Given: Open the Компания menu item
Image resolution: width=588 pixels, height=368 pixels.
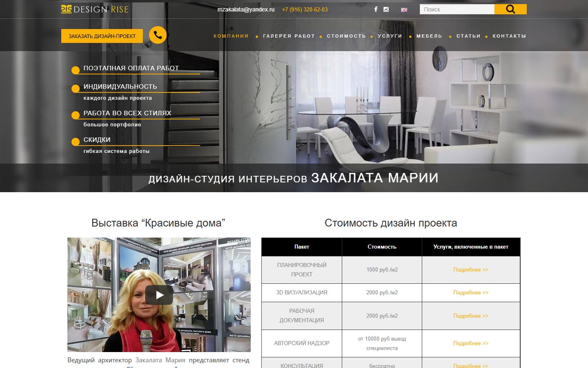Looking at the screenshot, I should coord(231,36).
